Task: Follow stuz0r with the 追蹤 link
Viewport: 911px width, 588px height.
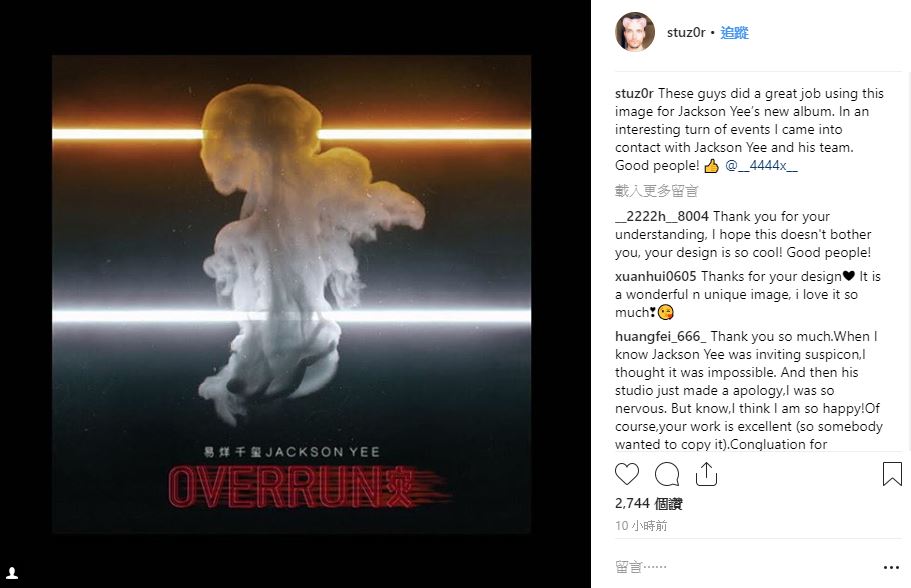Action: (x=734, y=33)
